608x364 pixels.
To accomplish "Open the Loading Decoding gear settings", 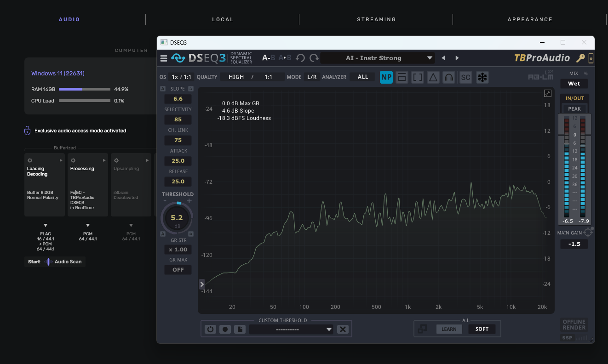I will (x=30, y=160).
